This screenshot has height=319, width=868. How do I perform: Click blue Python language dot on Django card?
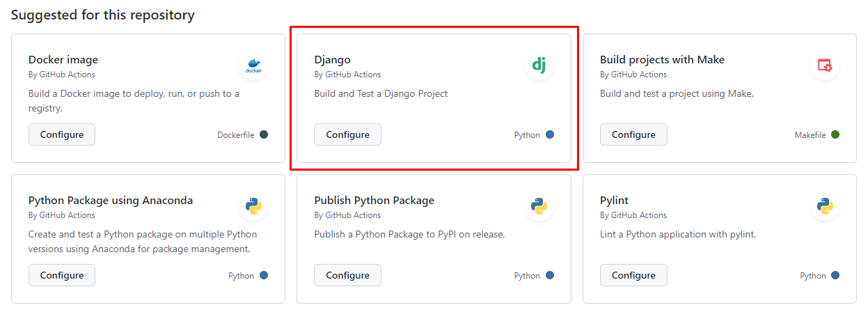click(x=550, y=134)
